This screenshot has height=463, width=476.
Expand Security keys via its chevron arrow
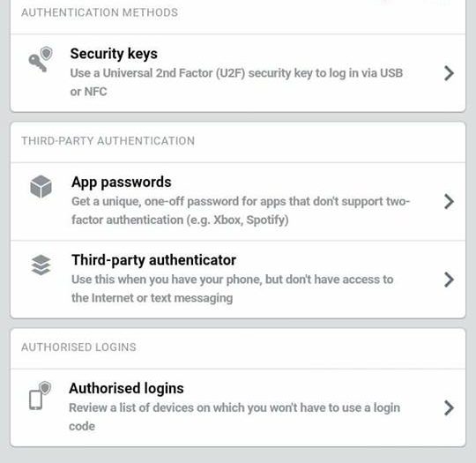pyautogui.click(x=449, y=73)
